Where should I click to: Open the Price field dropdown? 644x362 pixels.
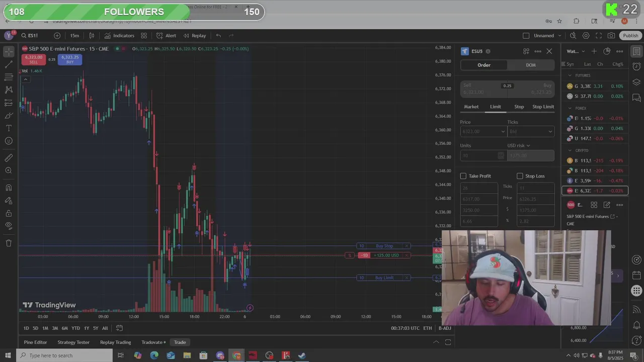tap(503, 132)
